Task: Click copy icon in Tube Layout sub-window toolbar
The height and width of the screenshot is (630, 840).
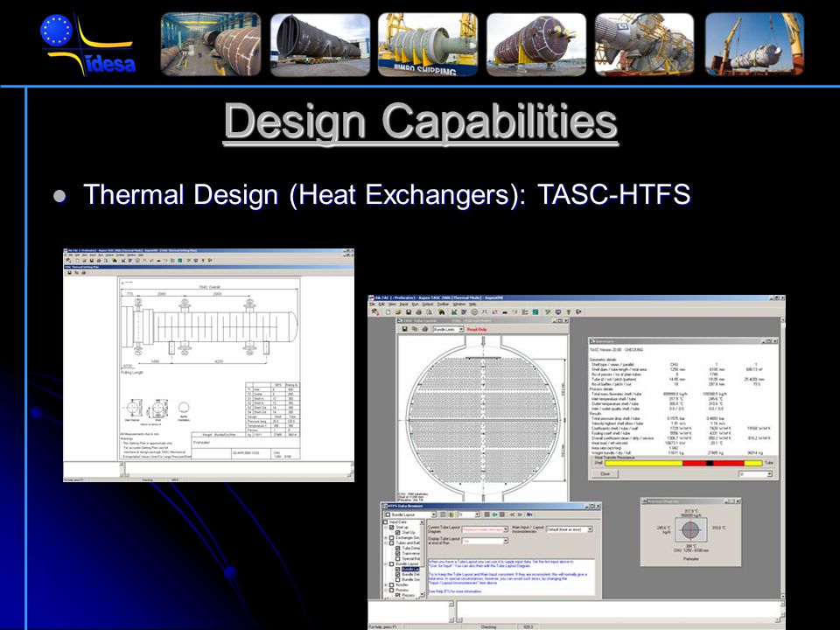Action: click(x=415, y=329)
